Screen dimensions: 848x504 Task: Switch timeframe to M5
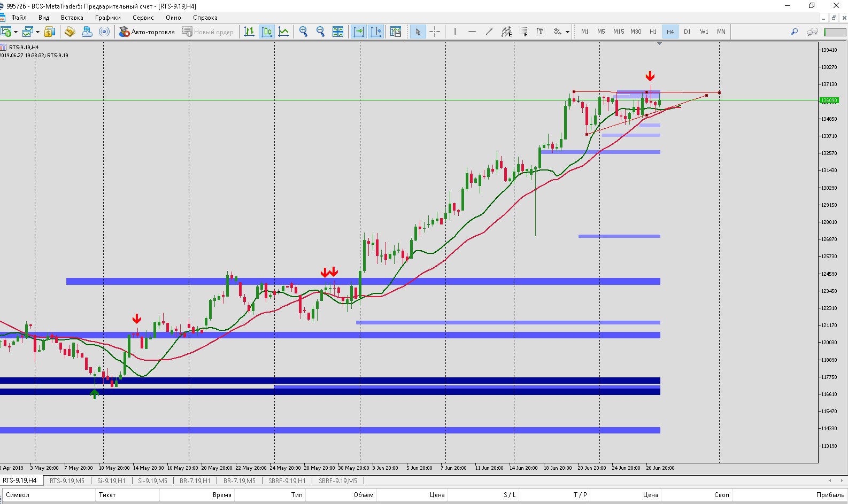(x=602, y=32)
